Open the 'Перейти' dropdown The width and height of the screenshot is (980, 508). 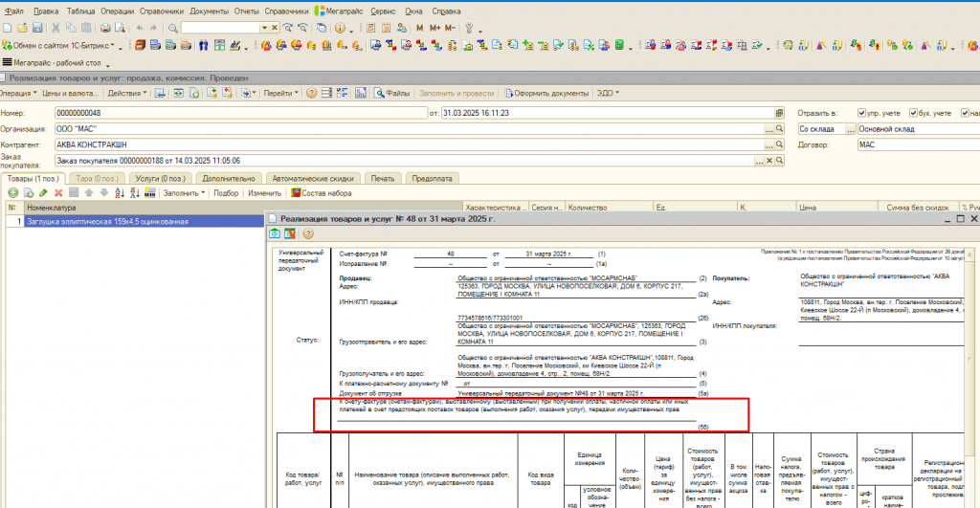click(x=280, y=93)
